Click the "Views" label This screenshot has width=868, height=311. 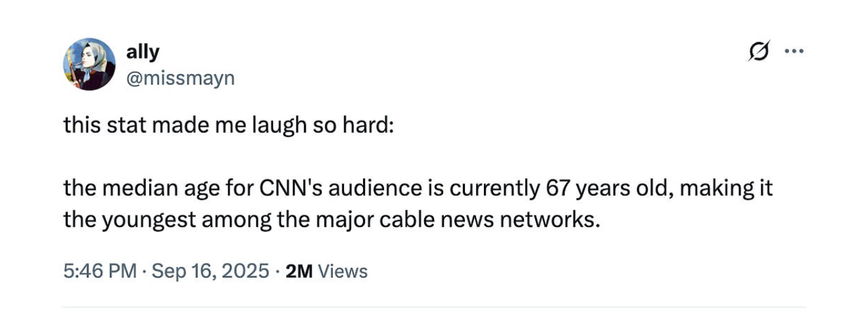tap(343, 271)
